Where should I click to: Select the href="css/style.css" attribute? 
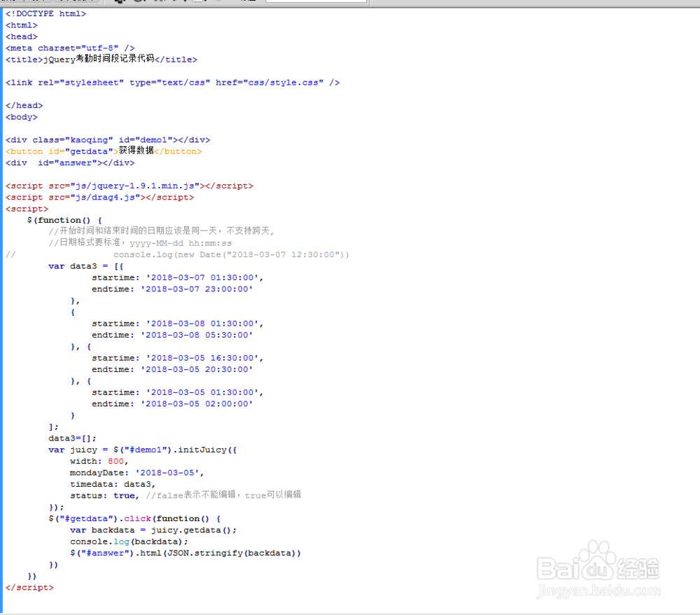pyautogui.click(x=269, y=83)
